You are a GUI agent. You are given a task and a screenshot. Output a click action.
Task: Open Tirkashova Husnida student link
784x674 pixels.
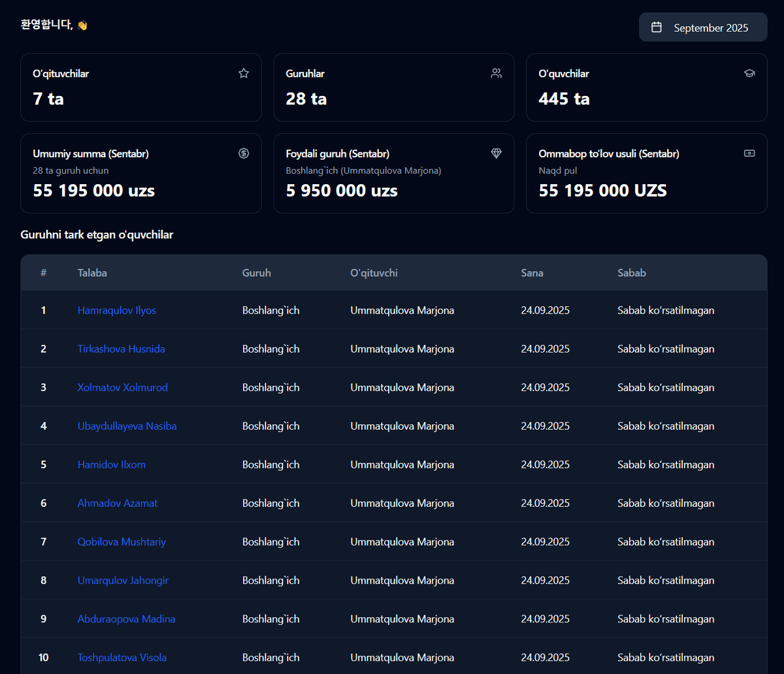pos(122,349)
